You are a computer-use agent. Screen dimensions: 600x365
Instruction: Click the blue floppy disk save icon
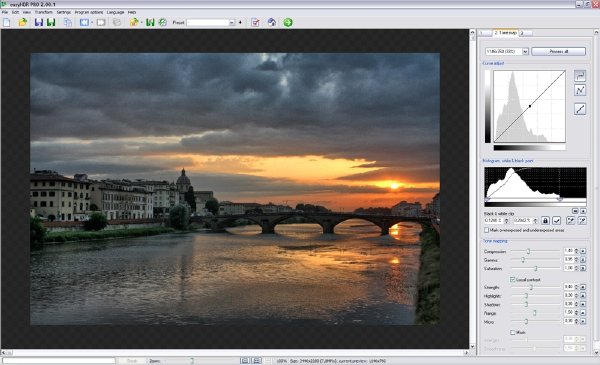[39, 23]
